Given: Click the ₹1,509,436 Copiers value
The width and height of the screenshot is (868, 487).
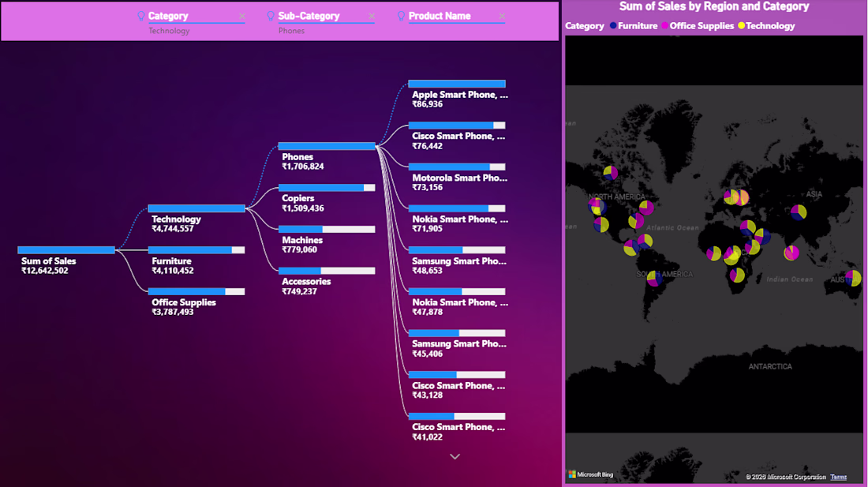Looking at the screenshot, I should pos(303,208).
